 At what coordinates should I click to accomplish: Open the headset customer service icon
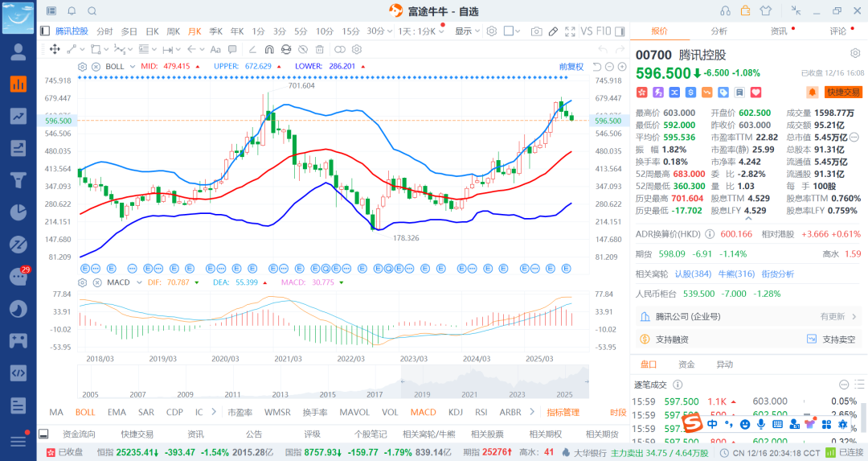726,11
